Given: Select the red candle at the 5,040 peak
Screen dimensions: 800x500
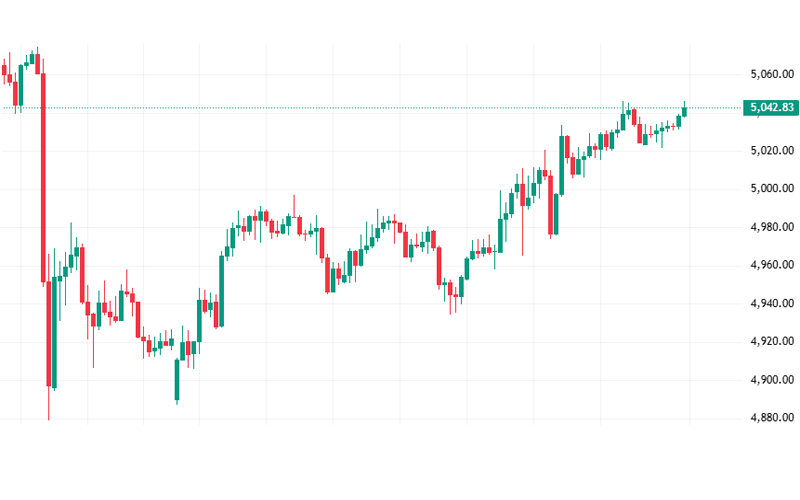Looking at the screenshot, I should point(634,117).
